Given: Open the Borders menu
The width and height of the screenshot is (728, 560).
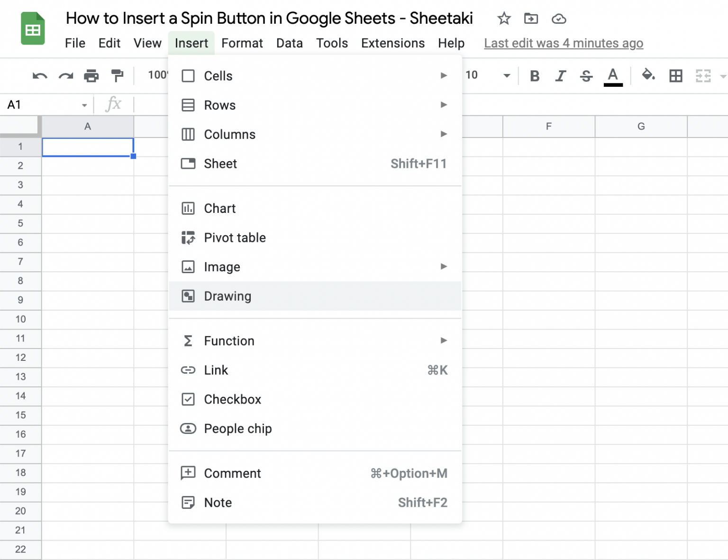Looking at the screenshot, I should click(x=676, y=75).
